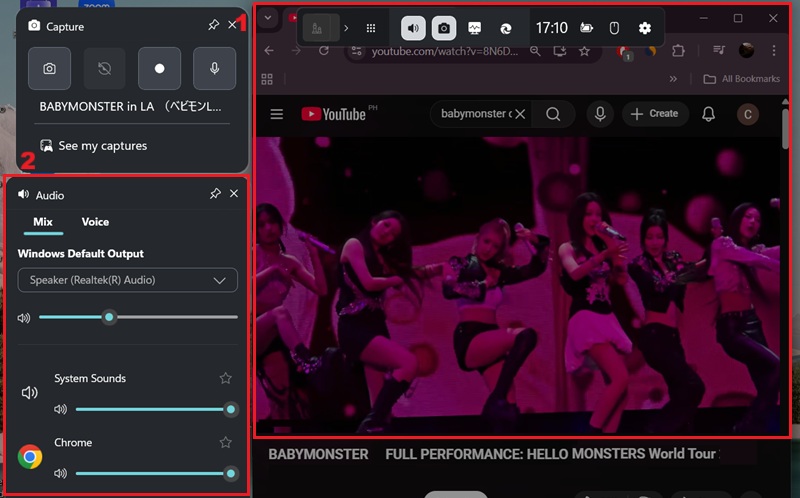Click the YouTube page scrollbar
This screenshot has width=800, height=498.
(x=785, y=129)
